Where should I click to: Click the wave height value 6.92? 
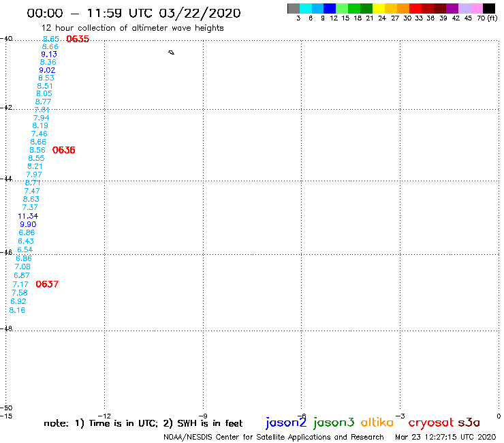[18, 301]
